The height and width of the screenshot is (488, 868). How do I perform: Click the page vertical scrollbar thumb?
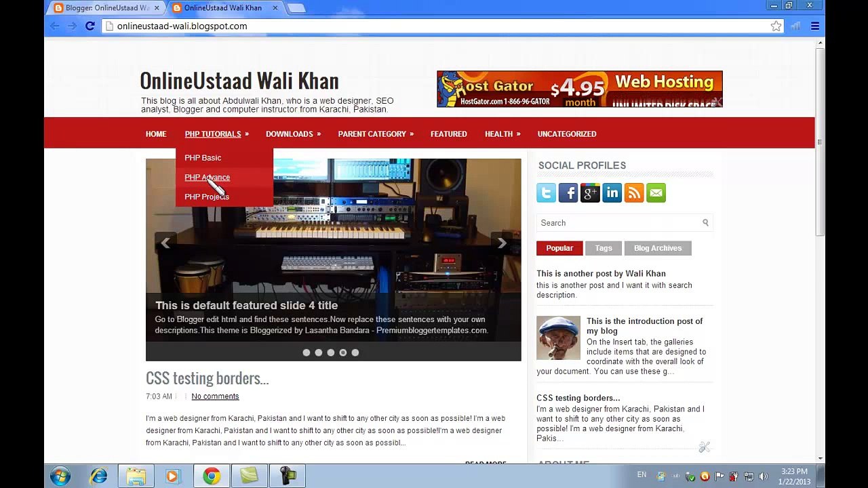tap(820, 142)
